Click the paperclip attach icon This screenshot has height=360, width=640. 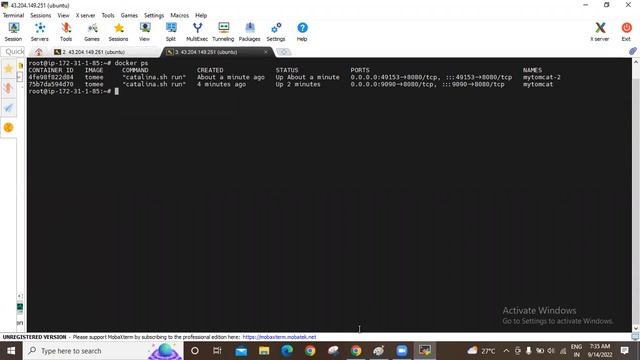pyautogui.click(x=633, y=51)
